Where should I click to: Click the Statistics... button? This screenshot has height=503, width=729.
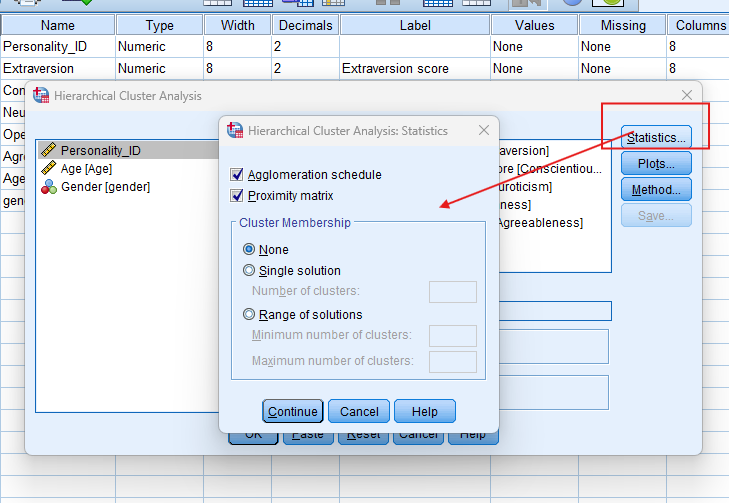point(656,138)
